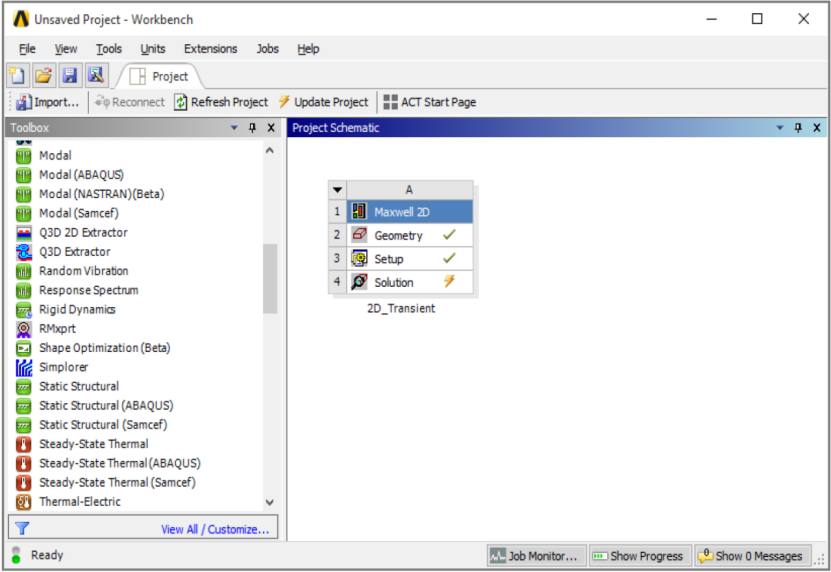Click the Toolbox vertical scrollbar thumb
831x572 pixels.
pos(270,278)
